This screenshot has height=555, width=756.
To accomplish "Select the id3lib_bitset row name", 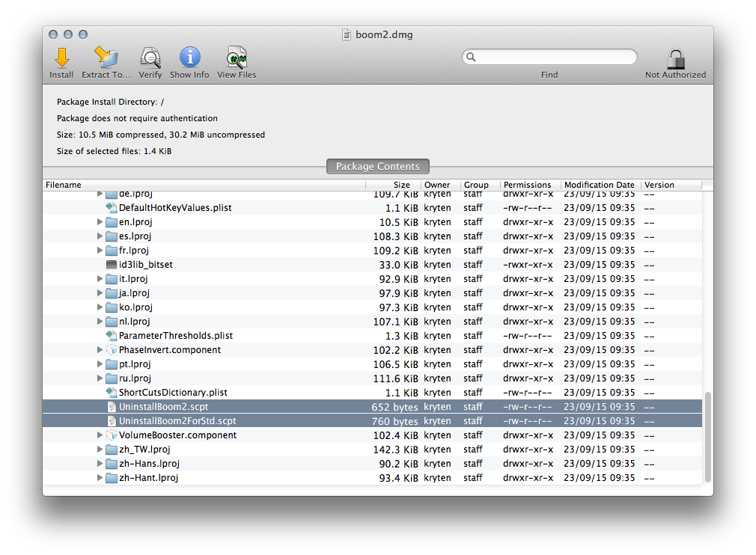I will [146, 265].
